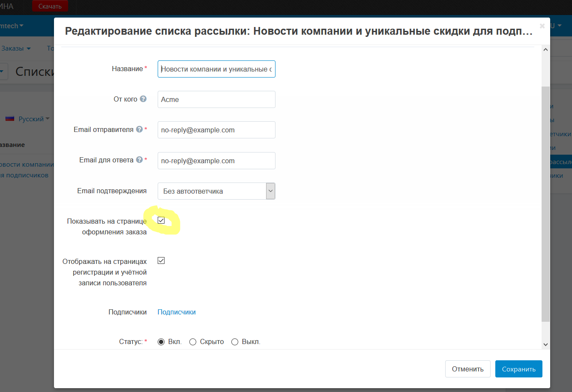
Task: Click the help icon next to От кого
Action: point(143,99)
